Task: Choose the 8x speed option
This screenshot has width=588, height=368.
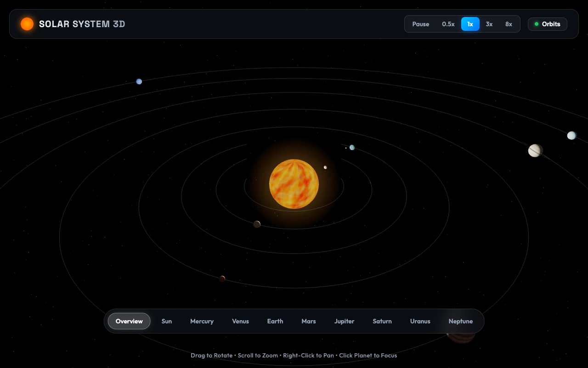Action: [x=509, y=24]
